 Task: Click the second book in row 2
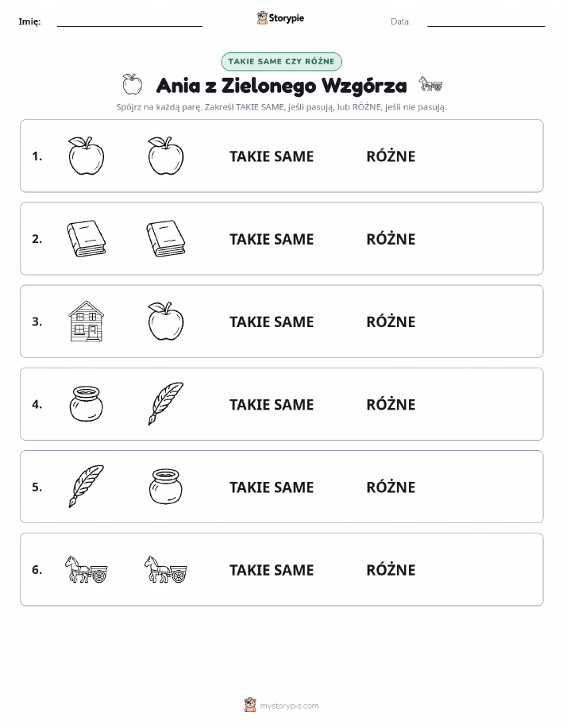coord(166,239)
